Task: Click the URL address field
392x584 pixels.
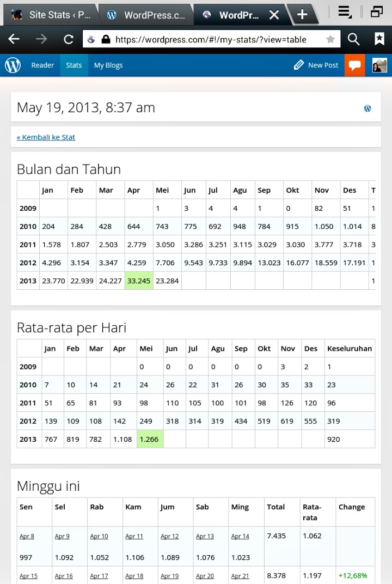Action: coord(211,39)
